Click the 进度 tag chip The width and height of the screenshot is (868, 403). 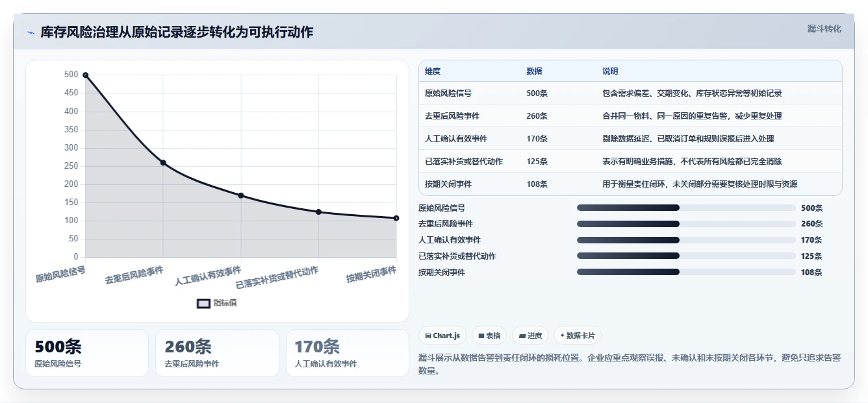pyautogui.click(x=530, y=336)
